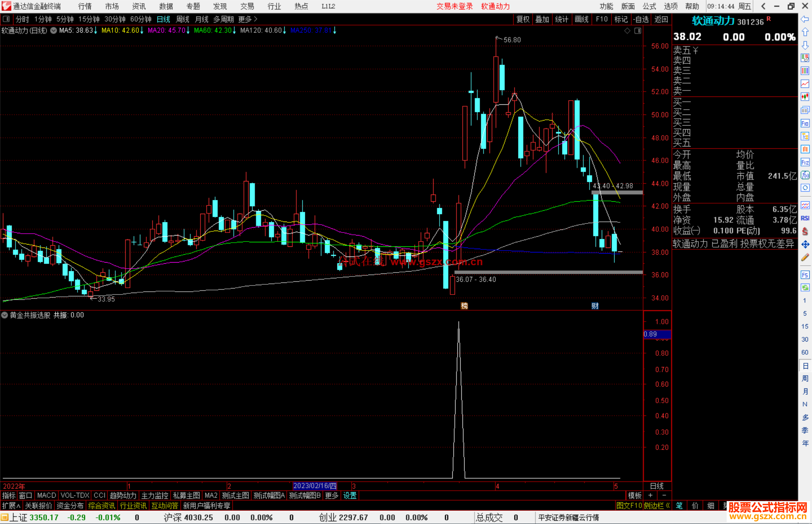The image size is (812, 524).
Task: Toggle the panel icon left of 分时
Action: pos(6,19)
